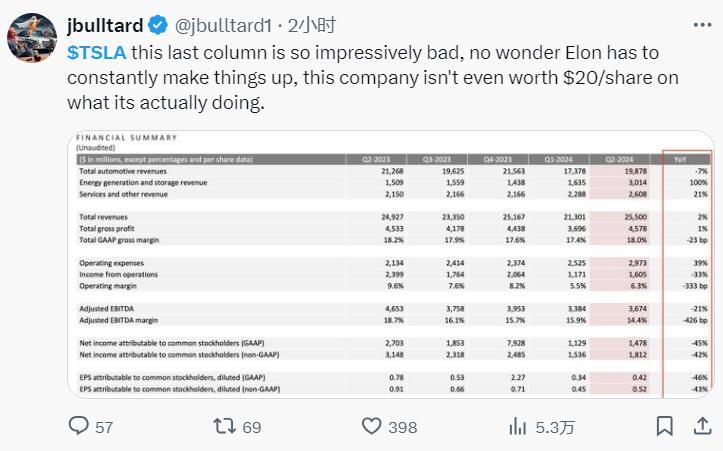Click the retweet arrows icon

[225, 426]
